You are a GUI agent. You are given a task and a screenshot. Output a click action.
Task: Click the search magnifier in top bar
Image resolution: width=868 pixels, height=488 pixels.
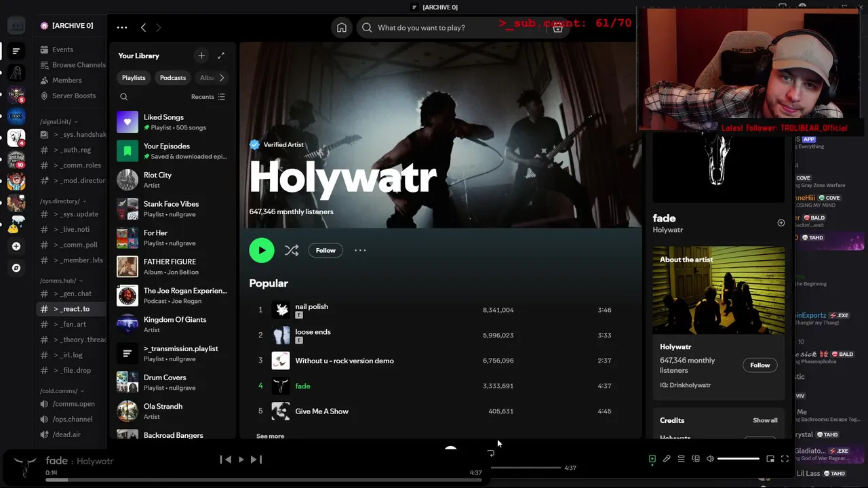[x=367, y=28]
